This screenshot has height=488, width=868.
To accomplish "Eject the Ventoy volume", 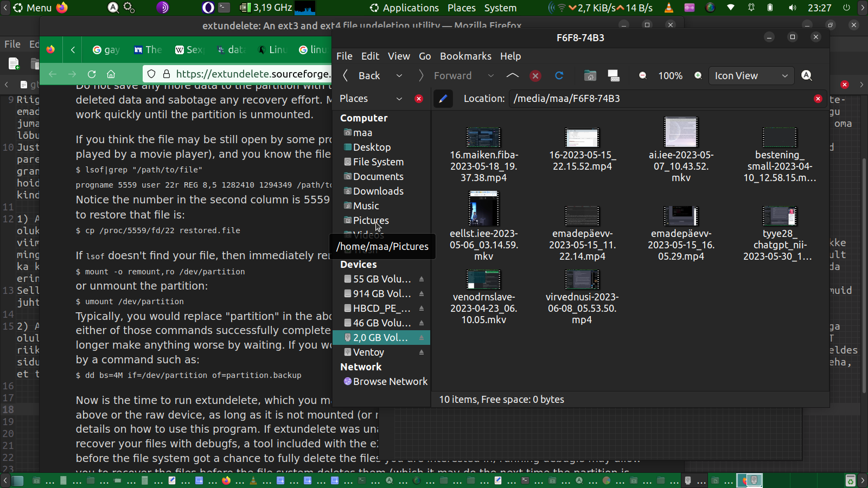I will point(422,352).
